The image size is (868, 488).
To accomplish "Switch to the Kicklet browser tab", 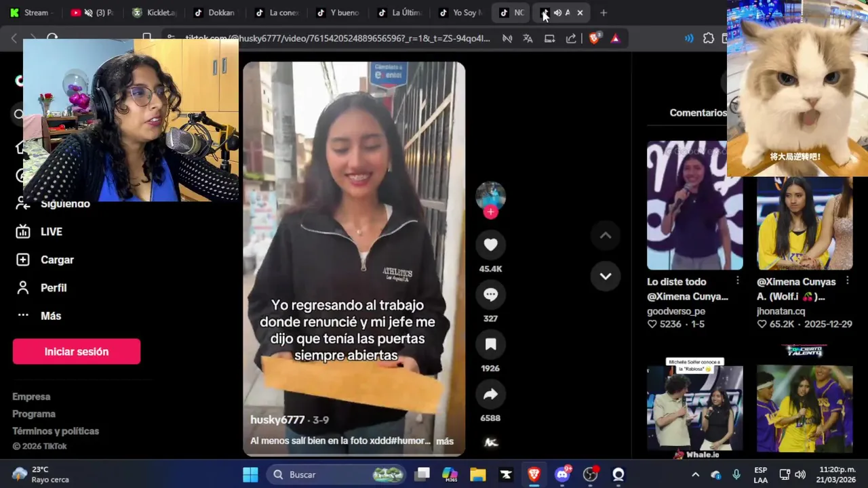I will coord(154,12).
